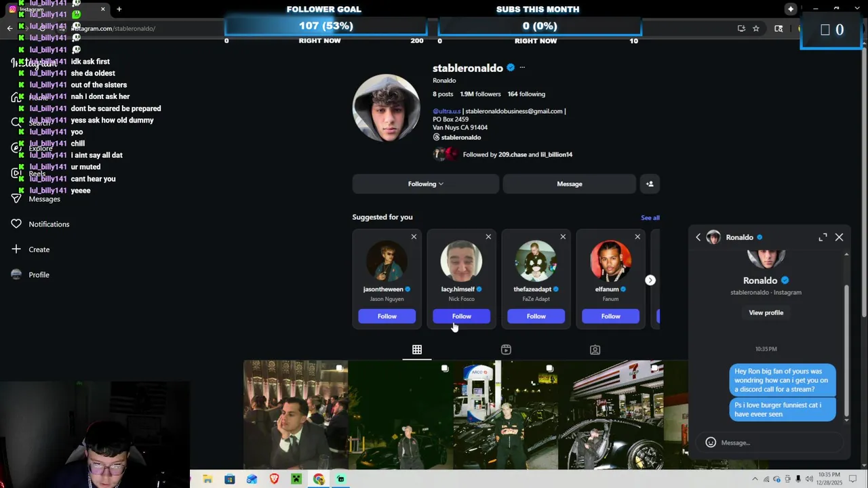The height and width of the screenshot is (488, 868).
Task: Switch to the Reels tab icon
Action: click(506, 350)
